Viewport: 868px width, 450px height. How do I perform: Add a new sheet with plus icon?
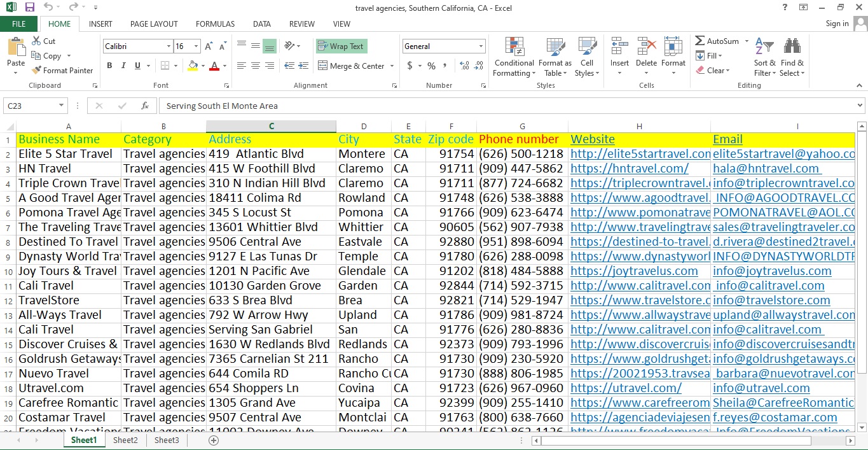tap(214, 440)
